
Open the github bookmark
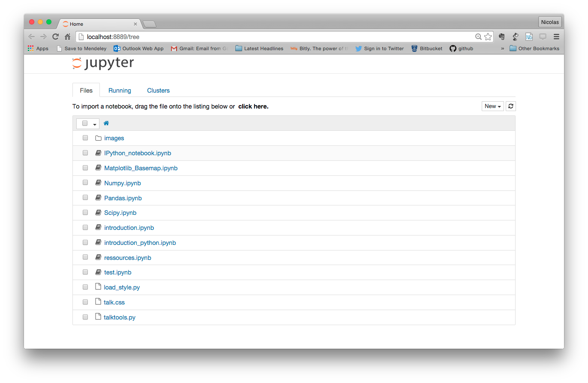[x=461, y=48]
